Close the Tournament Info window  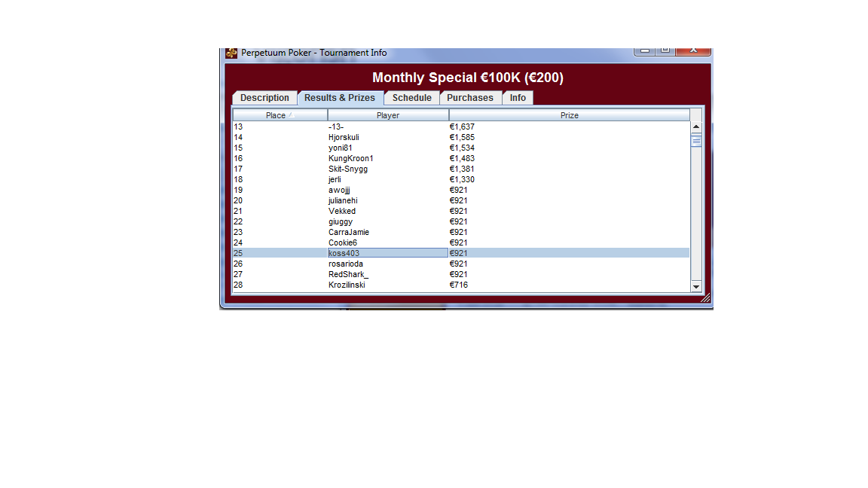pos(692,50)
